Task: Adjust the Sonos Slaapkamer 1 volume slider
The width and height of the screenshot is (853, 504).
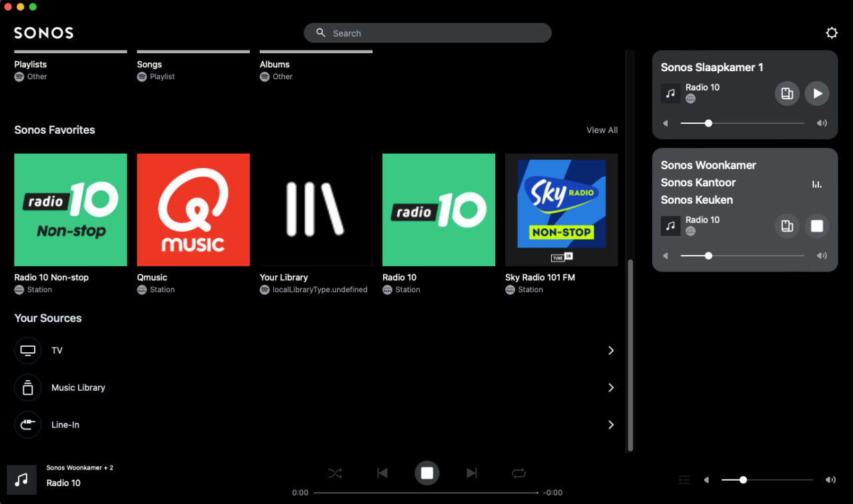Action: pos(708,123)
